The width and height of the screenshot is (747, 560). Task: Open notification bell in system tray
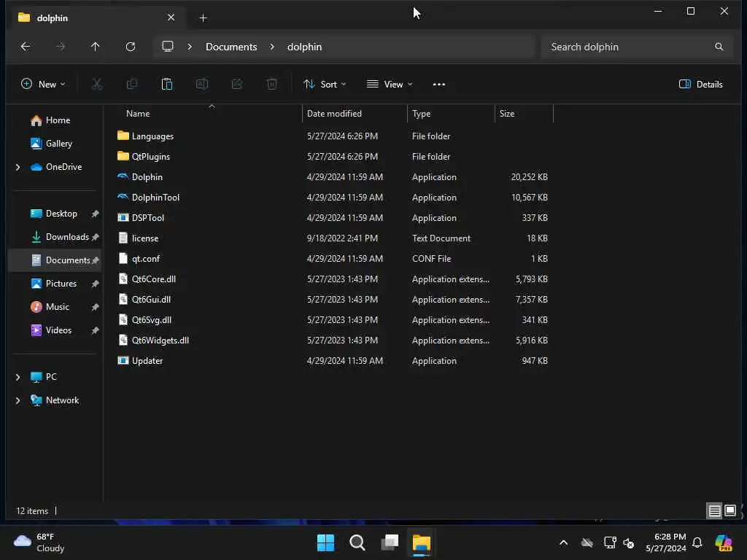pyautogui.click(x=697, y=542)
